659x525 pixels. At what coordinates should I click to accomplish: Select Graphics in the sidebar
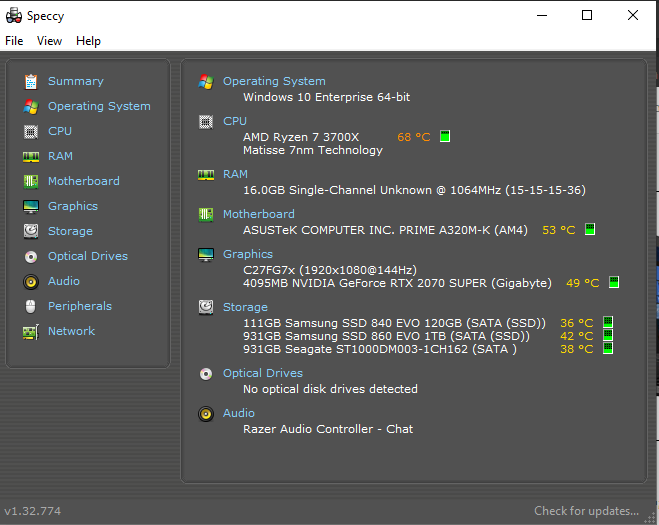click(73, 206)
